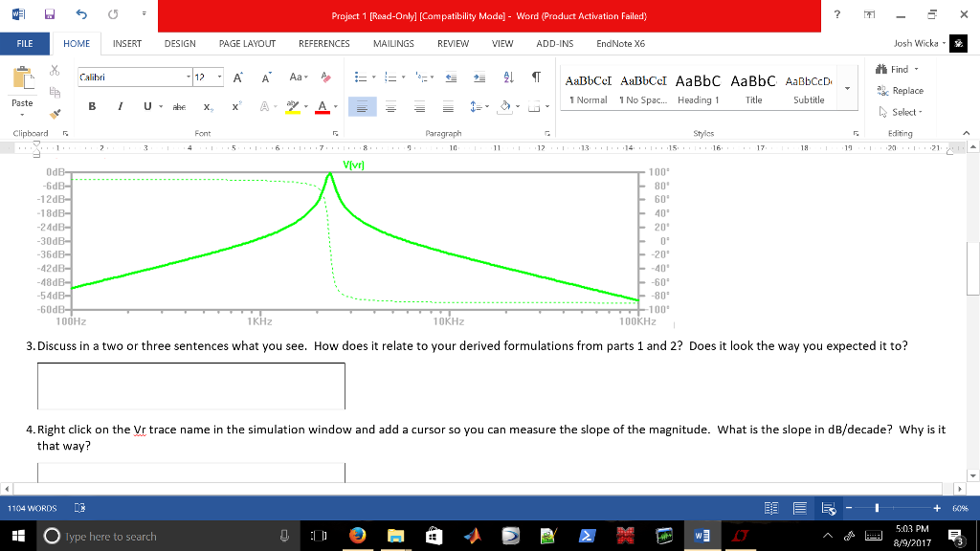This screenshot has height=551, width=980.
Task: Open the bullet list style dropdown
Action: 372,77
